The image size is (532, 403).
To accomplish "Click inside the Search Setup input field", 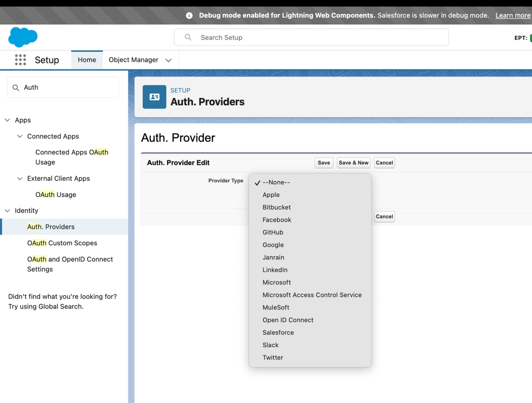I will click(277, 37).
